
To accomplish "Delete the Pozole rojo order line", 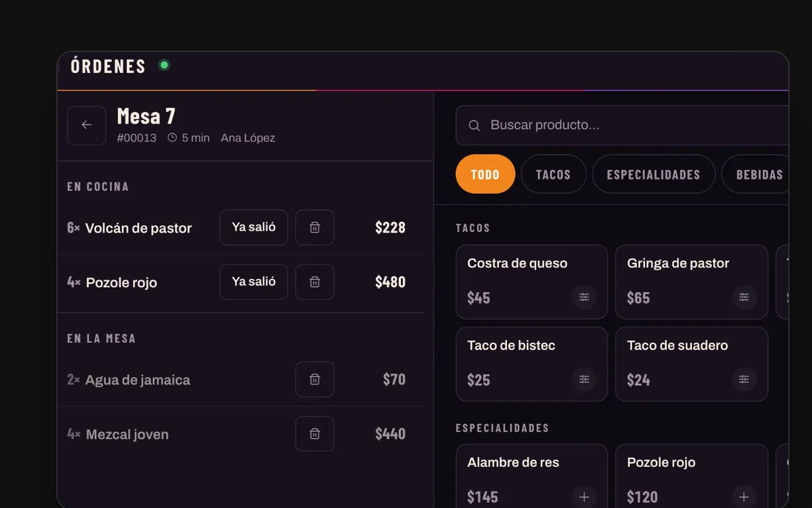I will 315,282.
